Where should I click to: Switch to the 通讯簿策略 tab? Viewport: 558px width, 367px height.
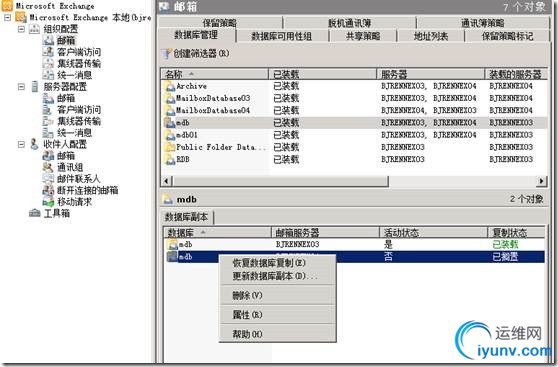point(483,23)
